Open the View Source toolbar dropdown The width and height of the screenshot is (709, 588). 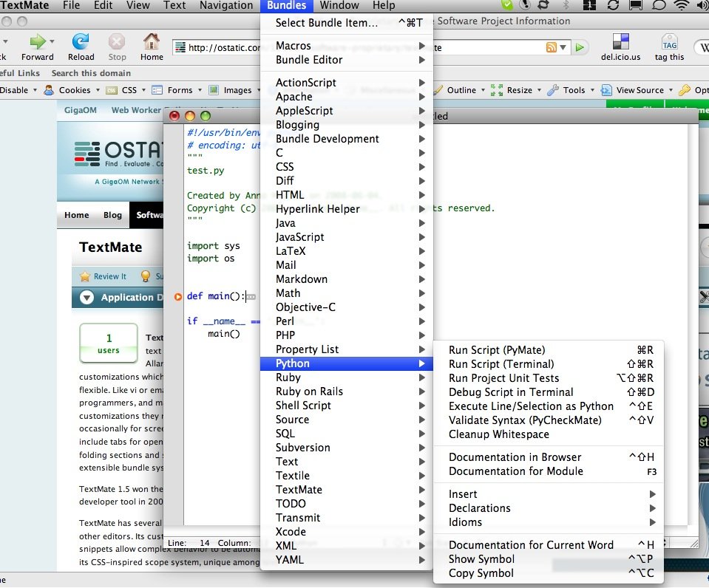[x=637, y=90]
